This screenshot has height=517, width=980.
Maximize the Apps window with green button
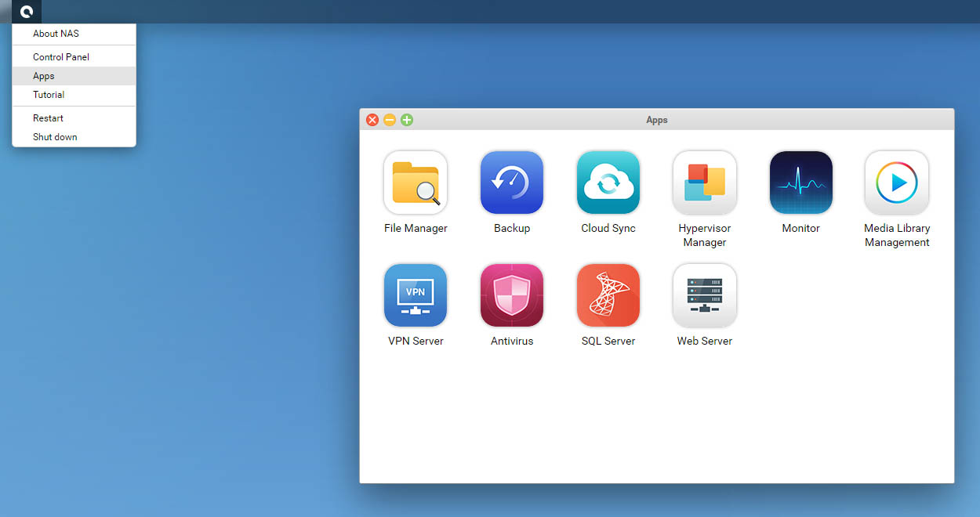tap(407, 120)
